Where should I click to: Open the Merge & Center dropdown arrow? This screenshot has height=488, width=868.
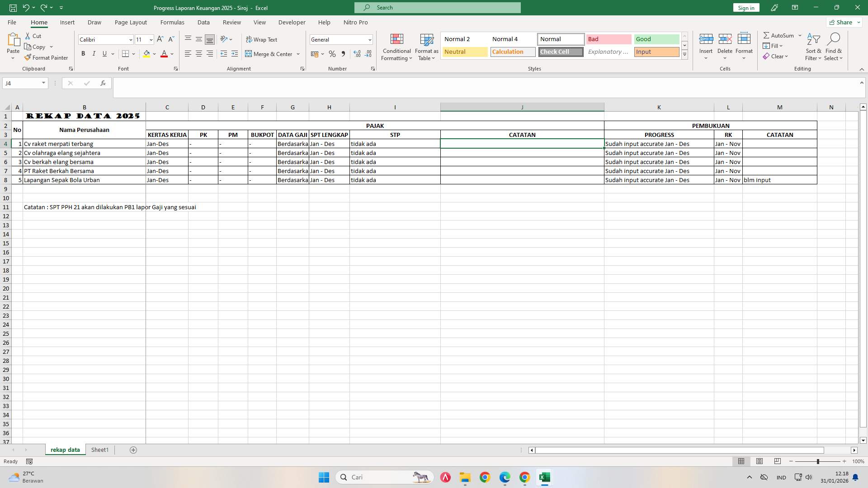click(298, 54)
